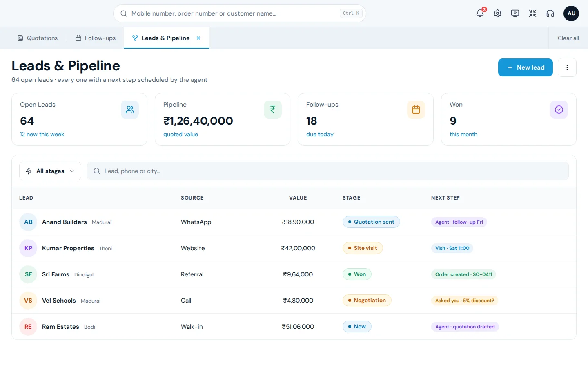Open the Vel Schools lead name
Viewport: 588px width, 368px height.
[59, 301]
